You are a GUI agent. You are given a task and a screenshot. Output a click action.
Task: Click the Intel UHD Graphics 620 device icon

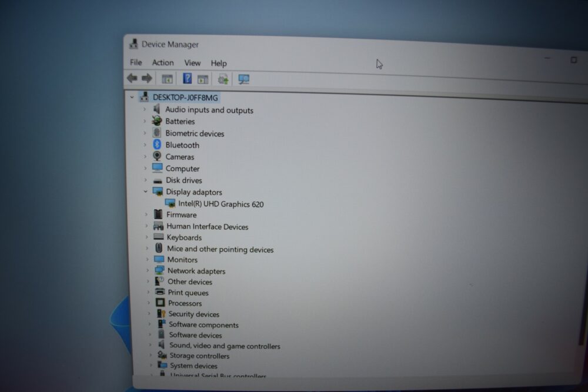pyautogui.click(x=171, y=203)
